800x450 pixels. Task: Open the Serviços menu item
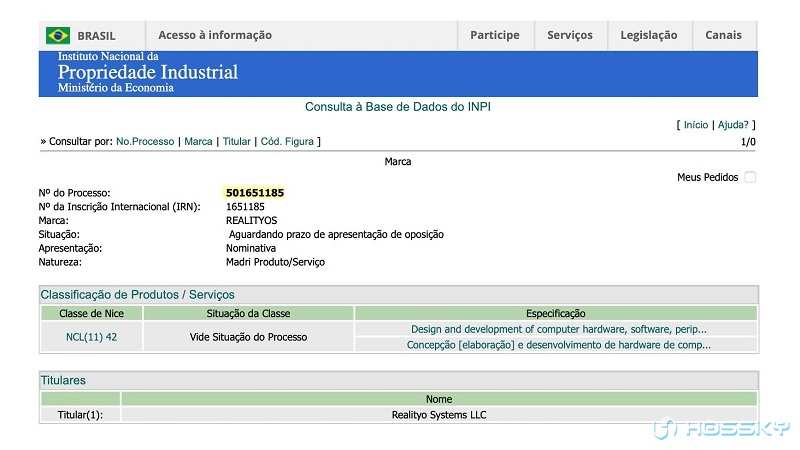[x=570, y=35]
